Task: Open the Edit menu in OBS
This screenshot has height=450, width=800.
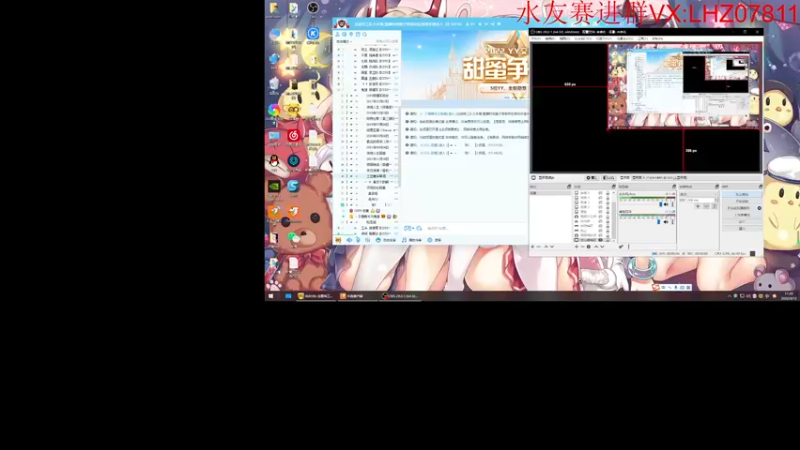Action: coord(550,38)
